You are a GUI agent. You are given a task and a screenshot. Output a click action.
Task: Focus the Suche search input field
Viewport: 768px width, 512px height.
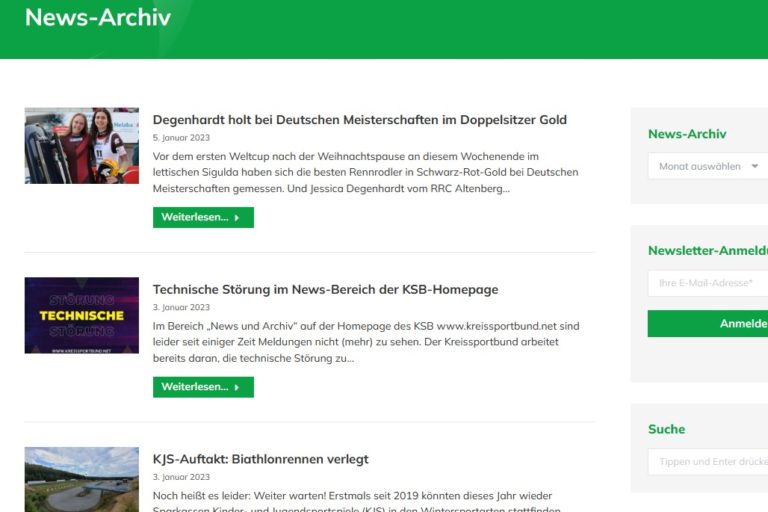708,462
